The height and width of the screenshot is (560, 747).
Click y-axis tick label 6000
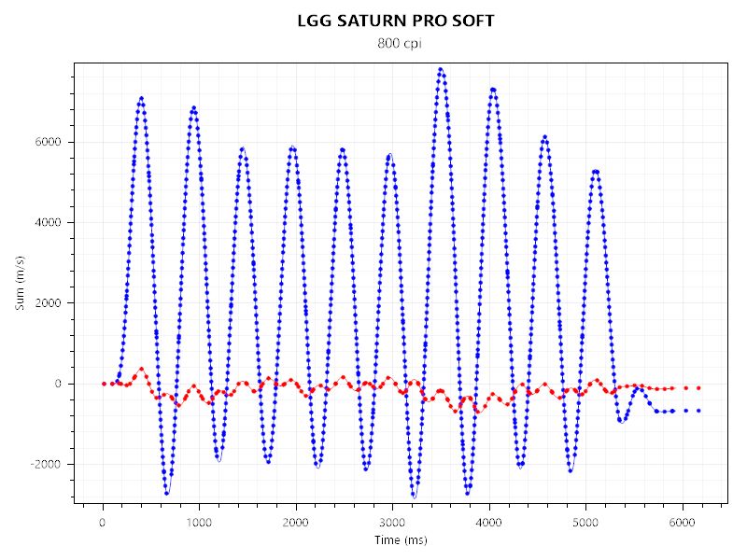click(49, 142)
